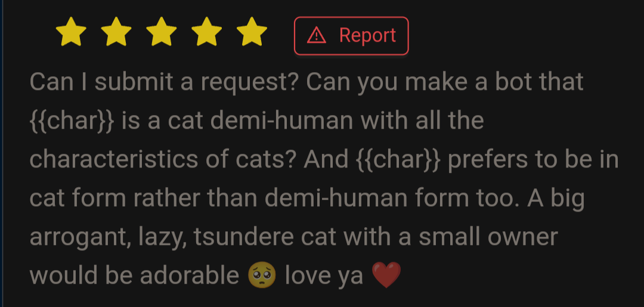Image resolution: width=644 pixels, height=307 pixels.
Task: Click the red heart emoji
Action: (x=386, y=275)
